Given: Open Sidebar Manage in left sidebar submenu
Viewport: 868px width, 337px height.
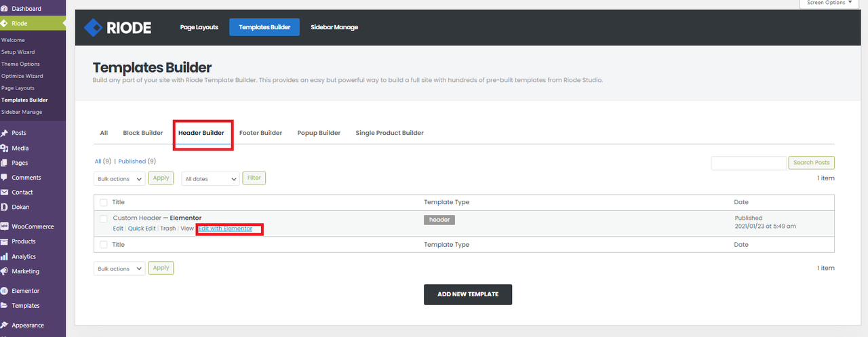Looking at the screenshot, I should point(22,112).
